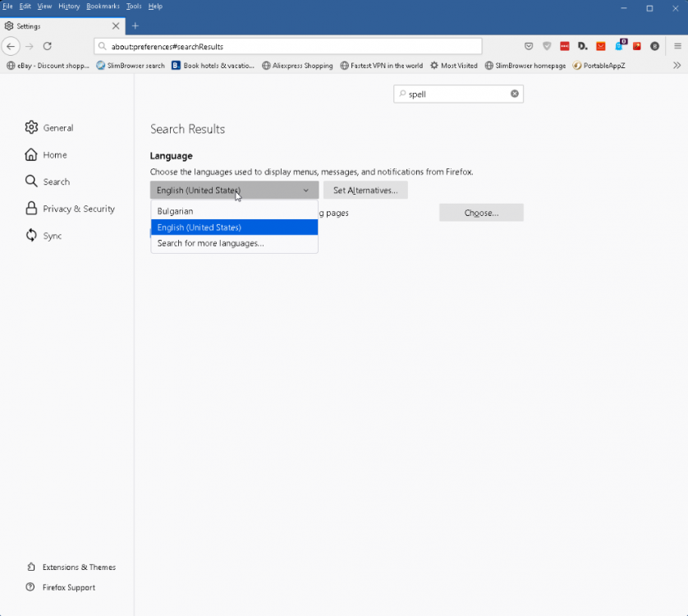Open the Tools menu
This screenshot has height=616, width=688.
coord(134,6)
